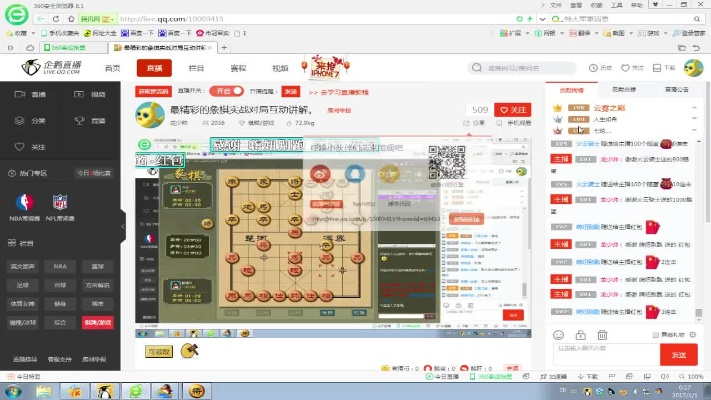Open 直播 in the dark sidebar
This screenshot has width=711, height=400.
pos(30,94)
